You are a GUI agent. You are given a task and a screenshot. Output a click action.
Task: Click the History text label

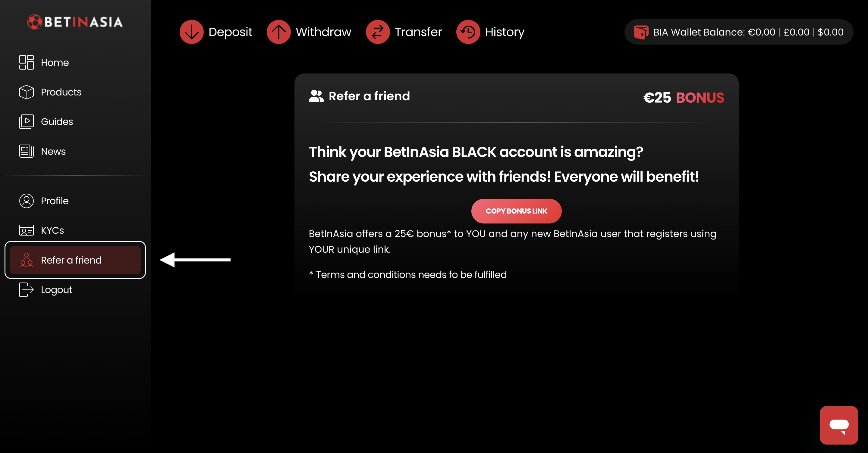pyautogui.click(x=505, y=32)
